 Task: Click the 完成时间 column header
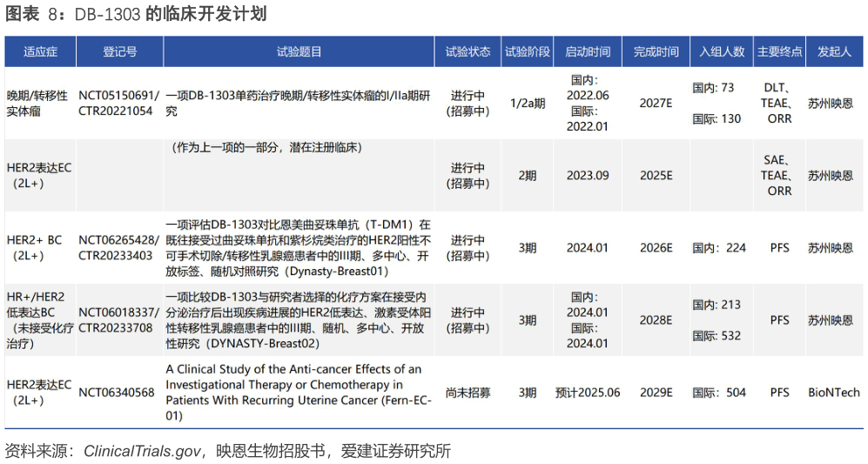[656, 52]
